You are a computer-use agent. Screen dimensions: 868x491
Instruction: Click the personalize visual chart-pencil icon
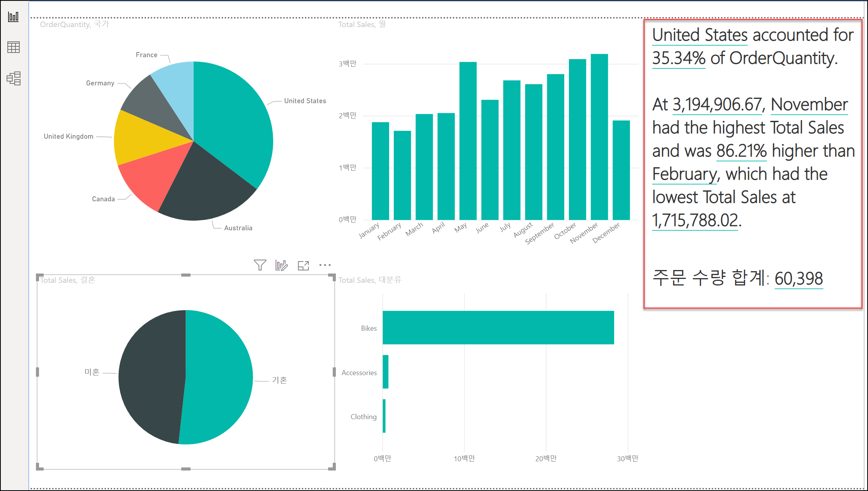tap(281, 265)
